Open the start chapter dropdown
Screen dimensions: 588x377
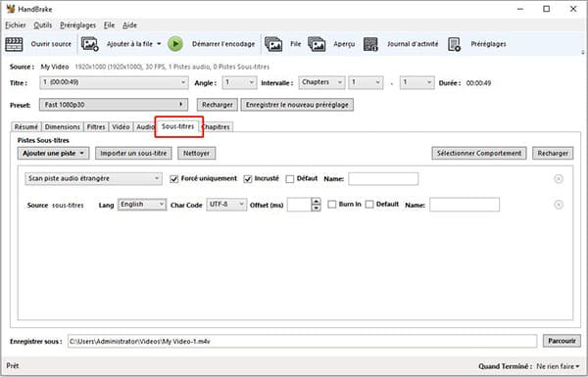pyautogui.click(x=366, y=82)
